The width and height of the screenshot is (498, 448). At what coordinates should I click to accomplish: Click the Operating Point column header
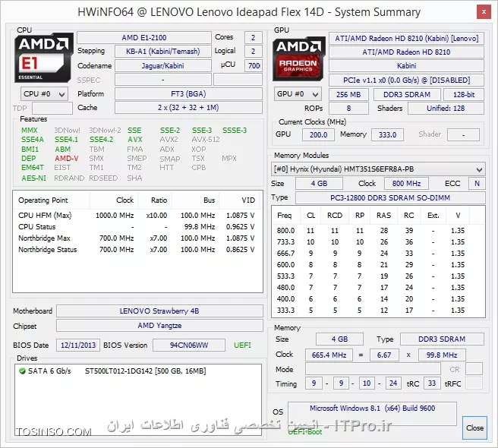52,200
